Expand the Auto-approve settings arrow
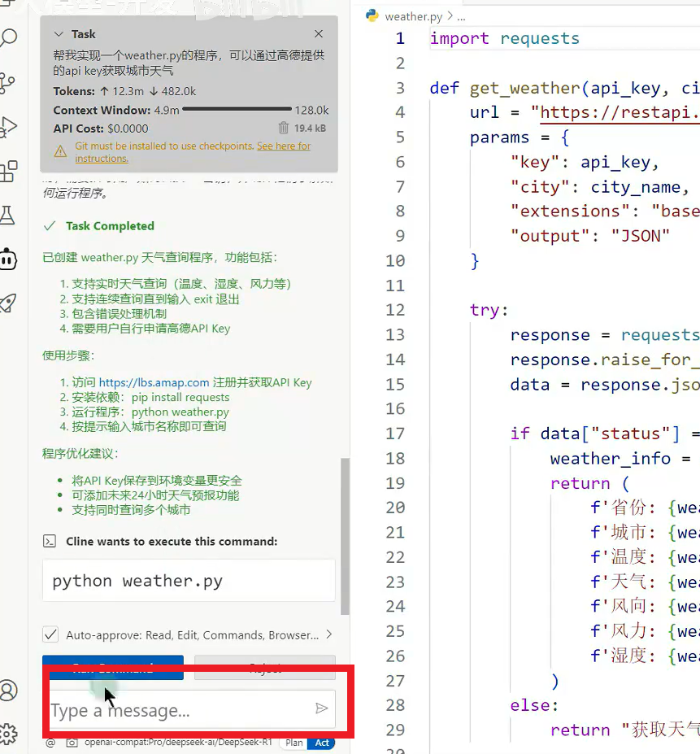This screenshot has width=700, height=754. (x=328, y=634)
